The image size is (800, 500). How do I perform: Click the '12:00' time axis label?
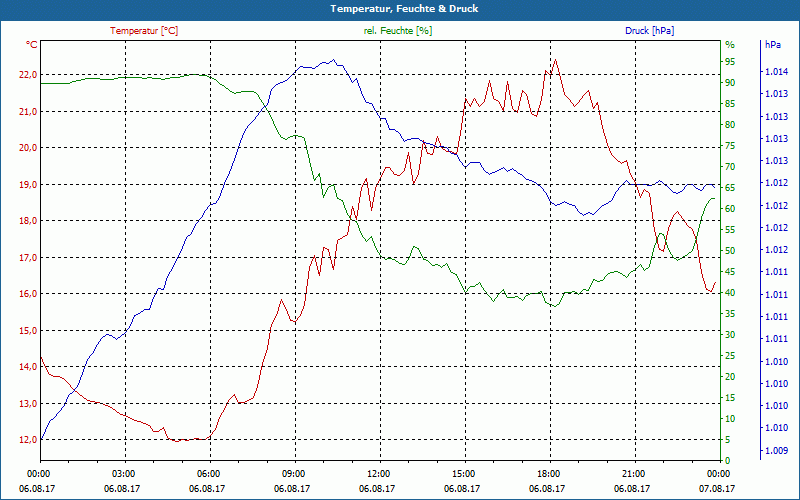(x=378, y=474)
